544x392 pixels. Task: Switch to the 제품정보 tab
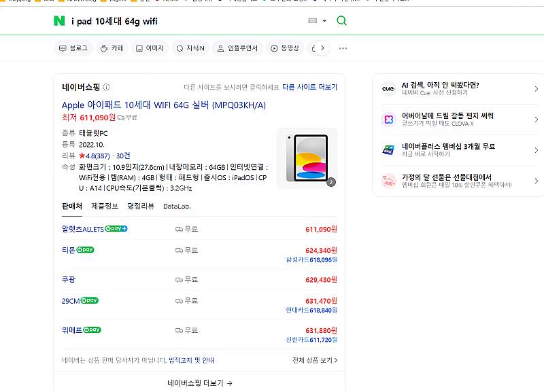click(x=105, y=207)
